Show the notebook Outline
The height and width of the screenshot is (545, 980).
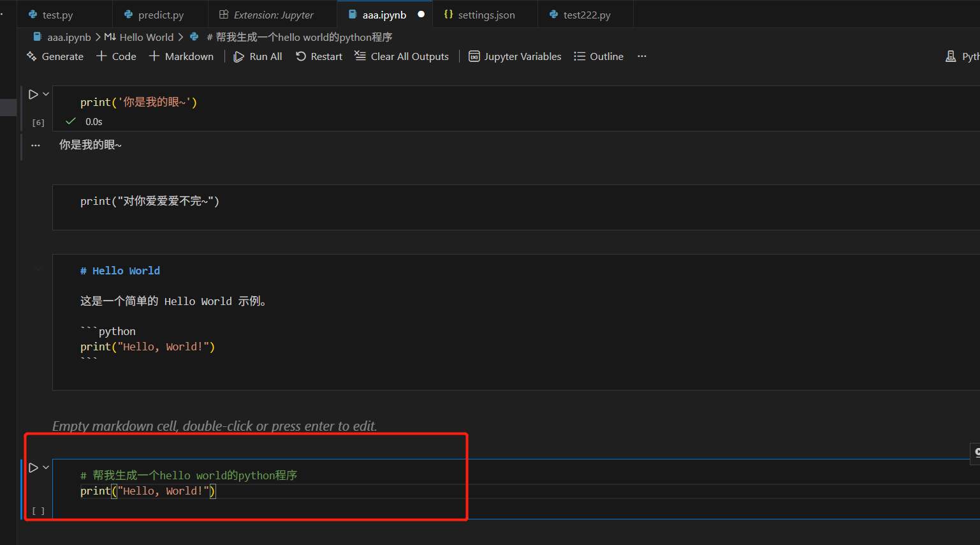tap(599, 57)
